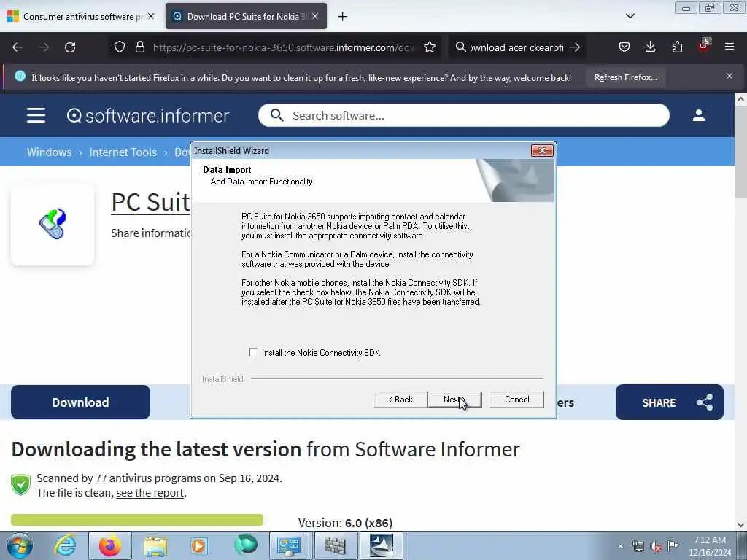Switch to Consumer antivirus software tab
The height and width of the screenshot is (560, 747).
(81, 17)
